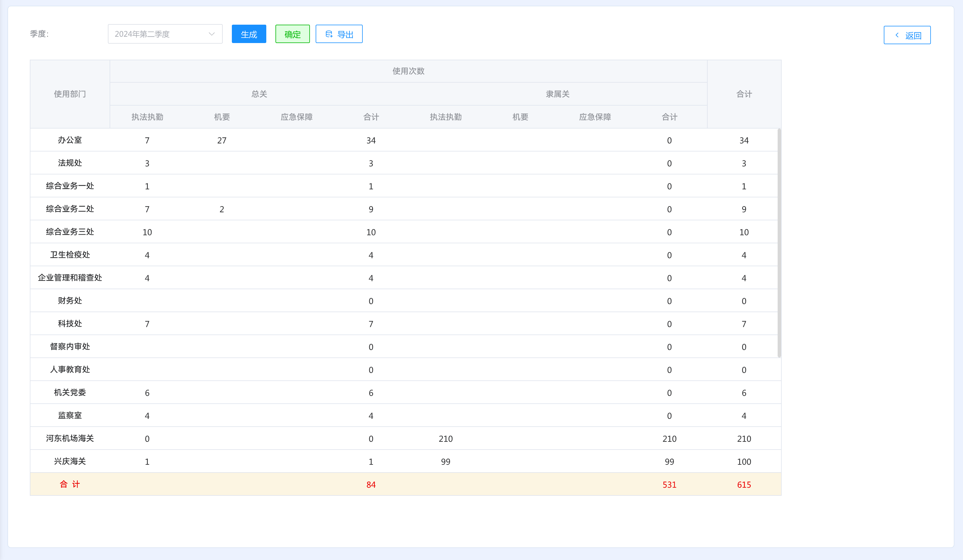Select the 河东机场海关 row label
The image size is (963, 560).
(x=70, y=439)
